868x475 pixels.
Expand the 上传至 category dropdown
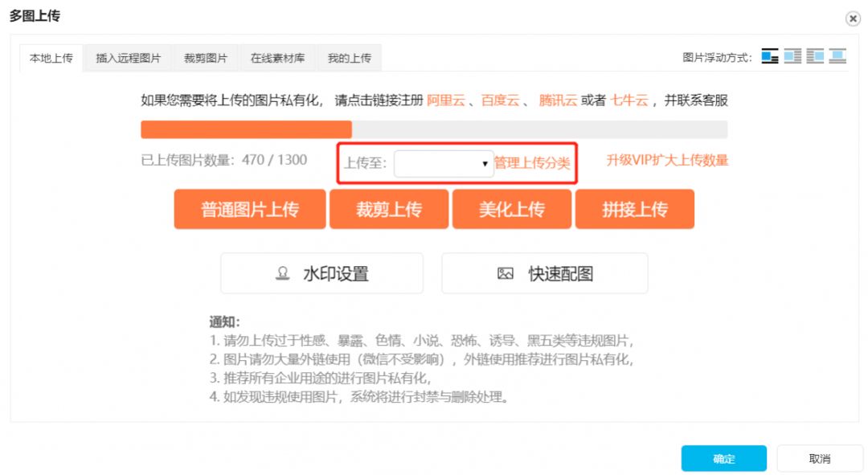(444, 163)
